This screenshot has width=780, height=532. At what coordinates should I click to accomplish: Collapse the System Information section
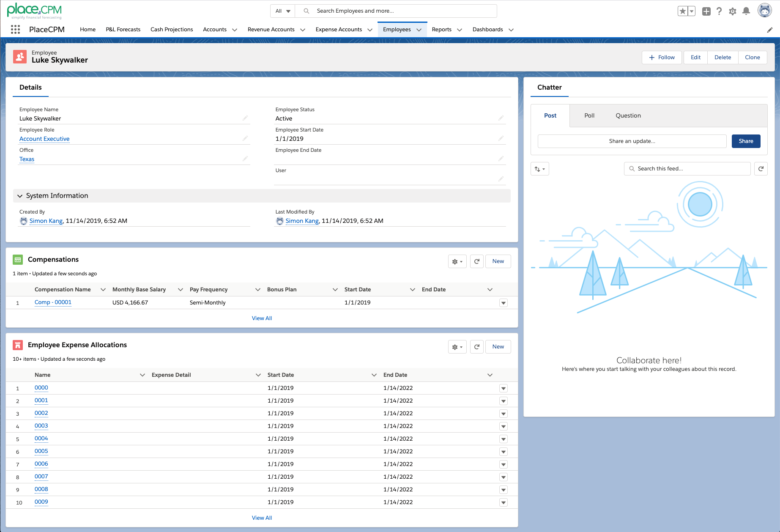pos(20,196)
